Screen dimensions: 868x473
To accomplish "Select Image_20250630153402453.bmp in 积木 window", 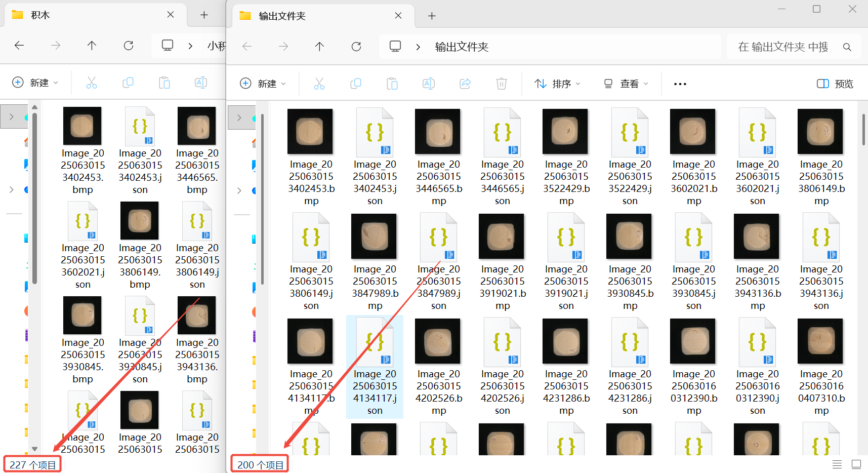I will point(82,151).
